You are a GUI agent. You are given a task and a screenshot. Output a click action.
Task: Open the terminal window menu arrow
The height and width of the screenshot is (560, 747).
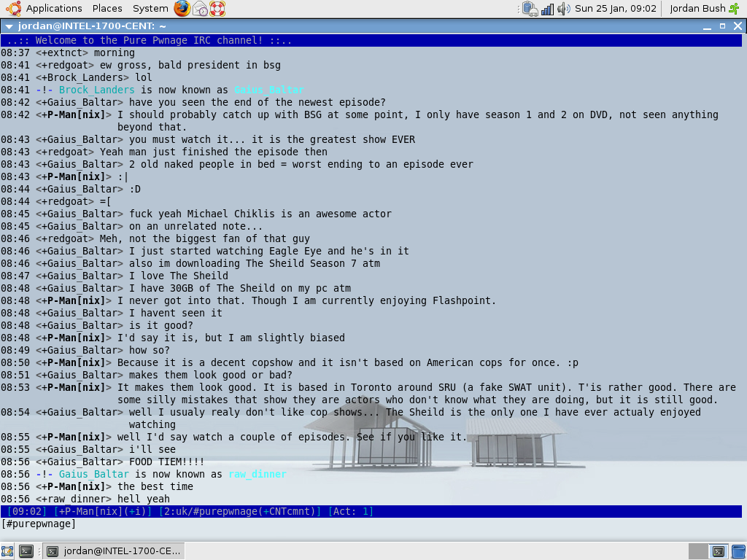[x=9, y=26]
